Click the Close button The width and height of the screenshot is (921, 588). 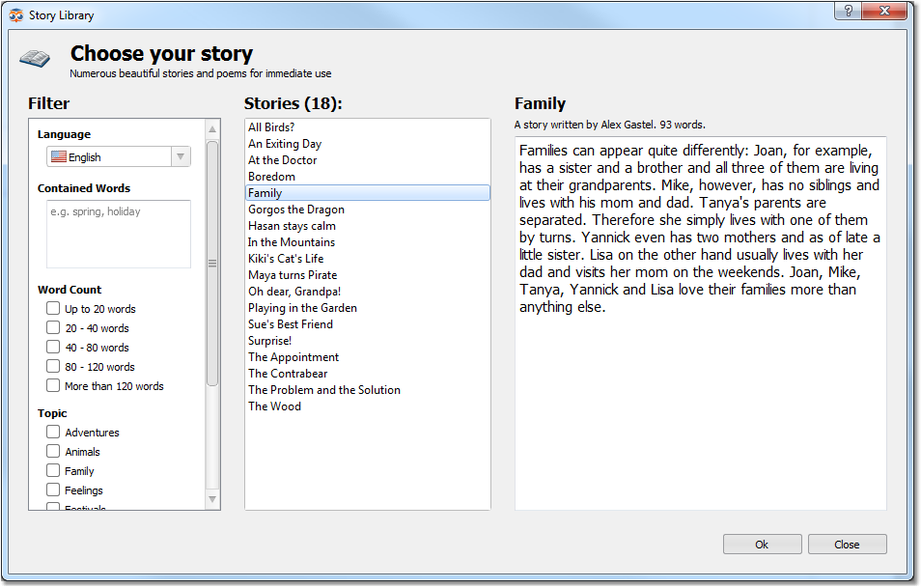[847, 544]
